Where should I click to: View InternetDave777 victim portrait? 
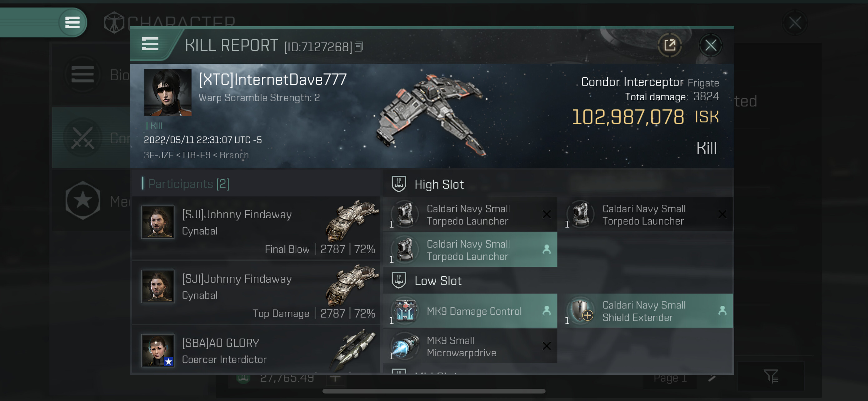[167, 92]
